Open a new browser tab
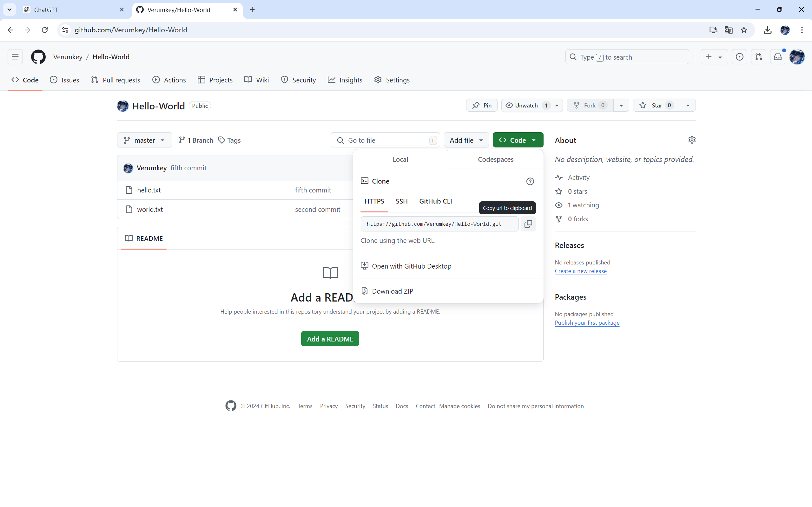This screenshot has height=507, width=812. click(x=252, y=10)
